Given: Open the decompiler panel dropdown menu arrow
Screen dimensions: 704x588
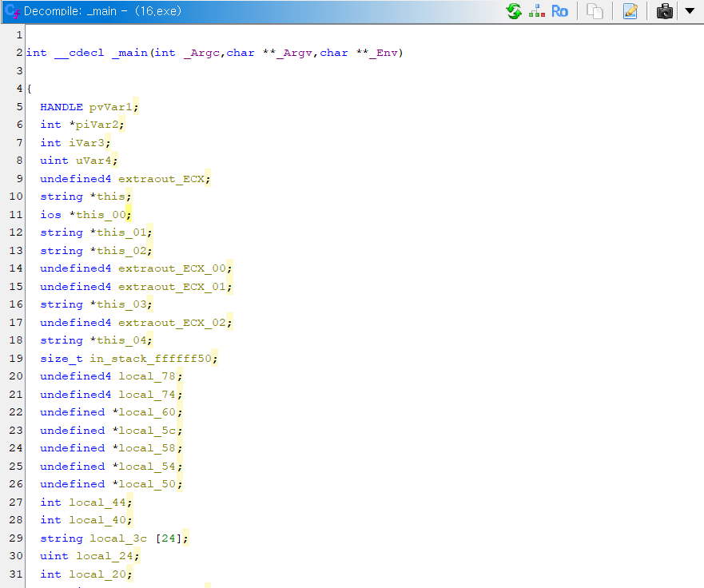Looking at the screenshot, I should coord(690,10).
